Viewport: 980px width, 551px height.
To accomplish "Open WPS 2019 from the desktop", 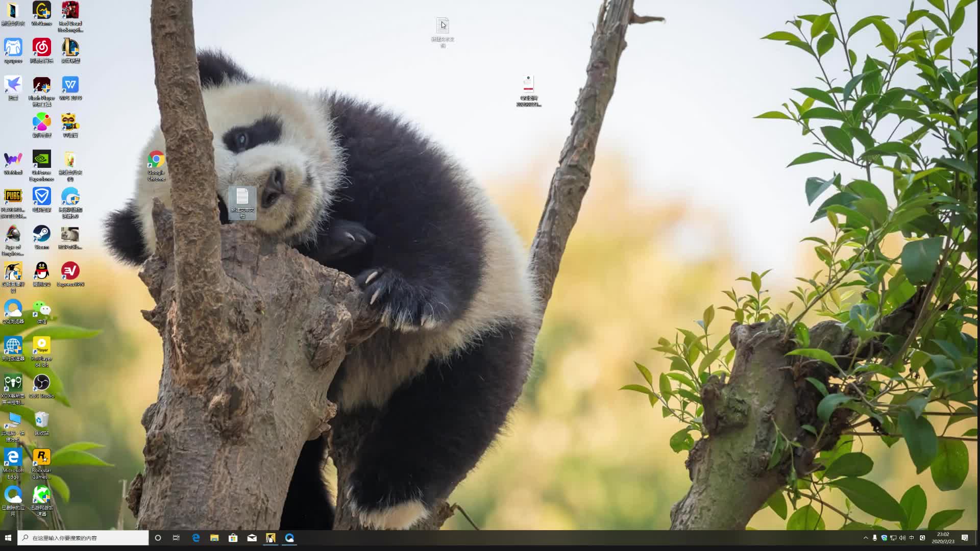I will 70,85.
